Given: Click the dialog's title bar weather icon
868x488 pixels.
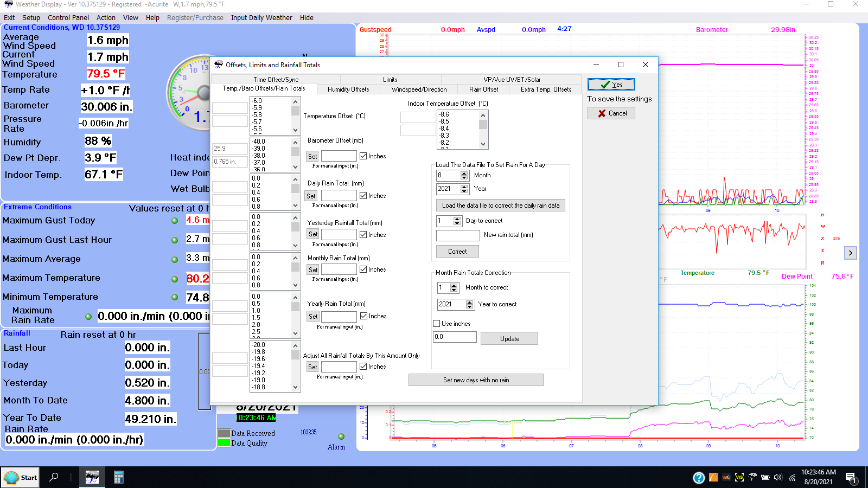Looking at the screenshot, I should tap(219, 65).
